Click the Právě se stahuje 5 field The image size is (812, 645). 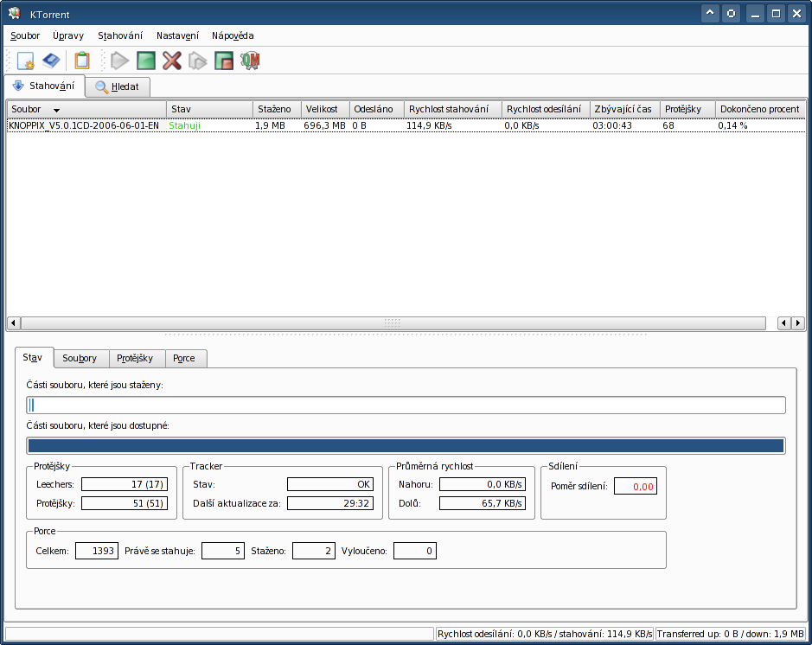223,551
